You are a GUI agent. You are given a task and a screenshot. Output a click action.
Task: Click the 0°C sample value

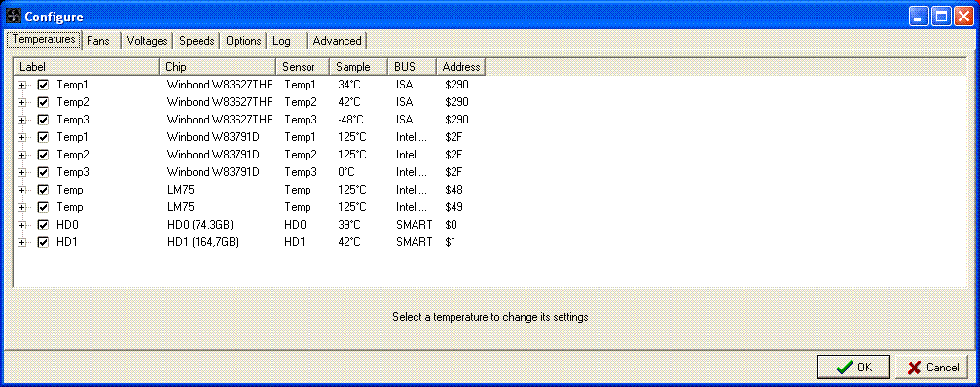click(346, 172)
